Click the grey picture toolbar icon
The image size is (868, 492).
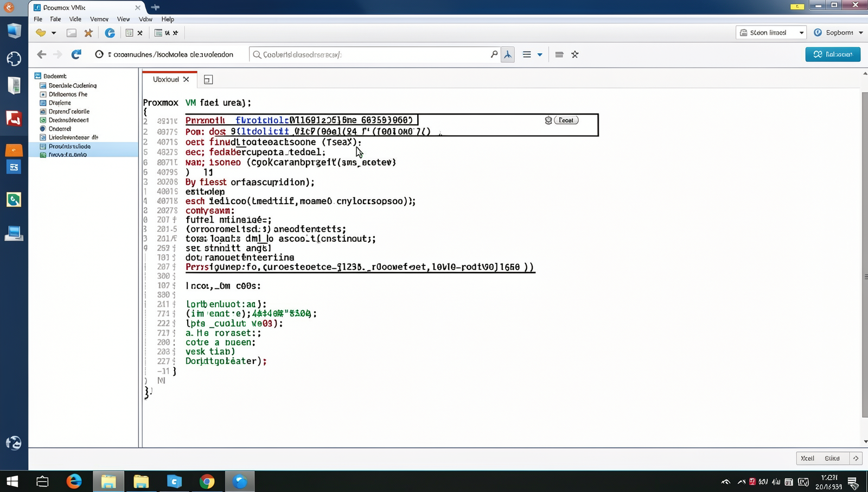(x=71, y=33)
